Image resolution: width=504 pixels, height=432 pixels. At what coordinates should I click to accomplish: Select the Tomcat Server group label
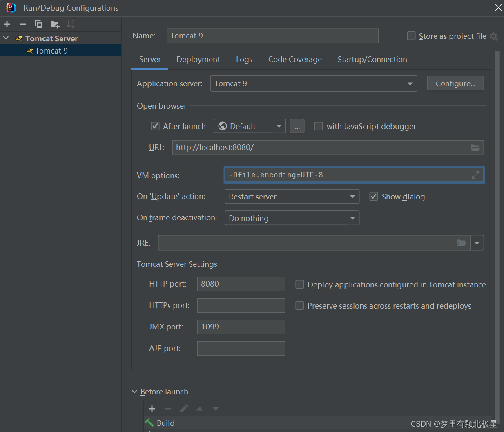click(51, 38)
